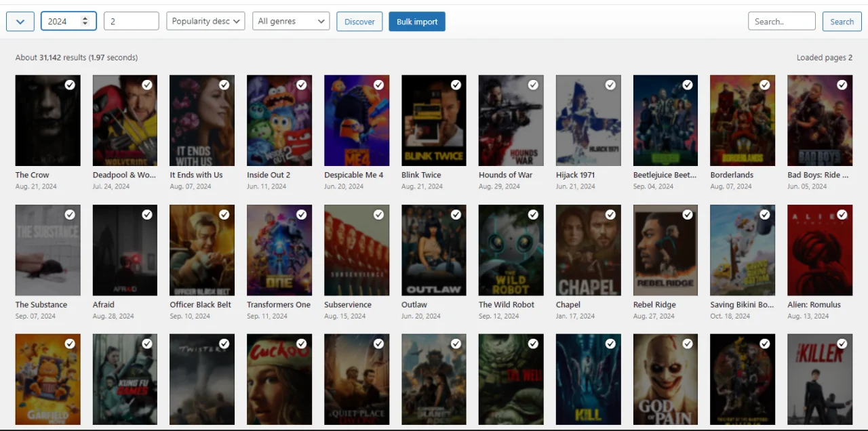The height and width of the screenshot is (431, 868).
Task: Deselect Transformers One checkmark
Action: click(302, 214)
